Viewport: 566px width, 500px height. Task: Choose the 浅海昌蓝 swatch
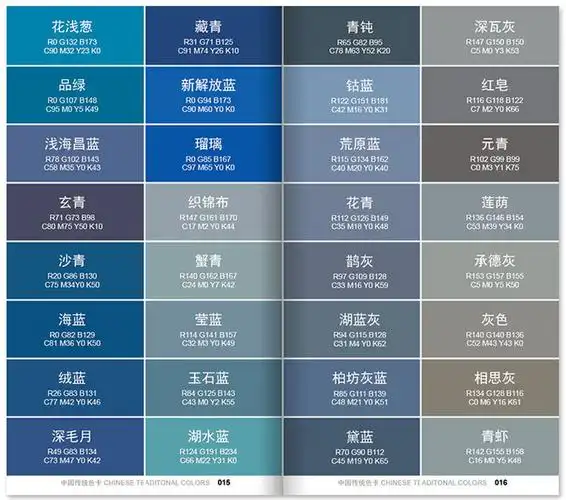point(75,153)
